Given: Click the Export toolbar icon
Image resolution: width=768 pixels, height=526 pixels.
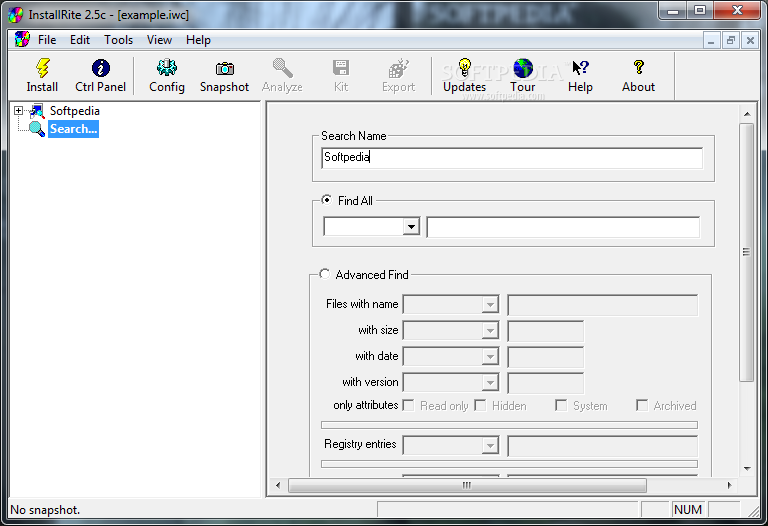Looking at the screenshot, I should tap(399, 68).
